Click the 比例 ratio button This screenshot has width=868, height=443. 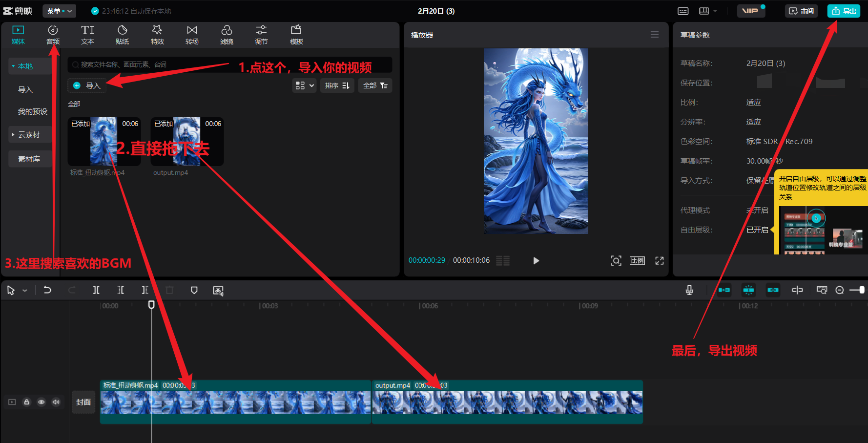pyautogui.click(x=637, y=260)
